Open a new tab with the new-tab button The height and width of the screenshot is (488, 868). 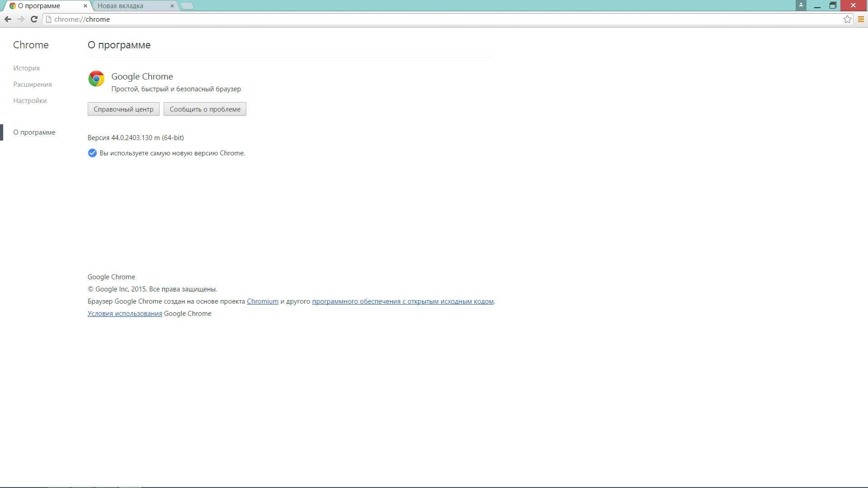pyautogui.click(x=187, y=6)
